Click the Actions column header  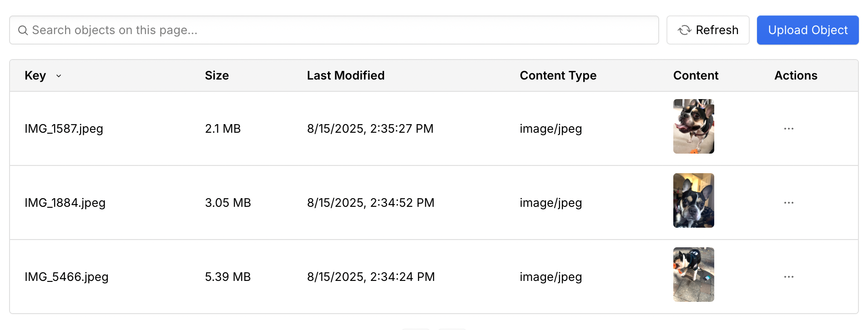click(795, 75)
